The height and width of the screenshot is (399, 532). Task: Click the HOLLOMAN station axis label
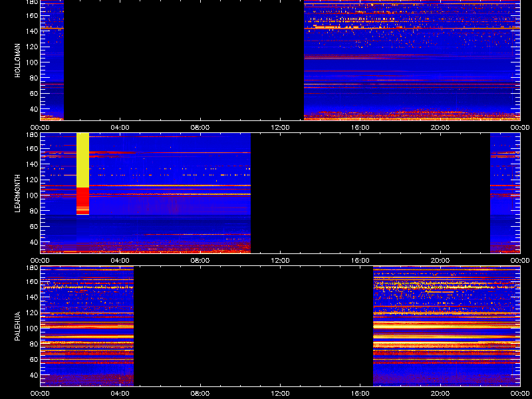[17, 61]
